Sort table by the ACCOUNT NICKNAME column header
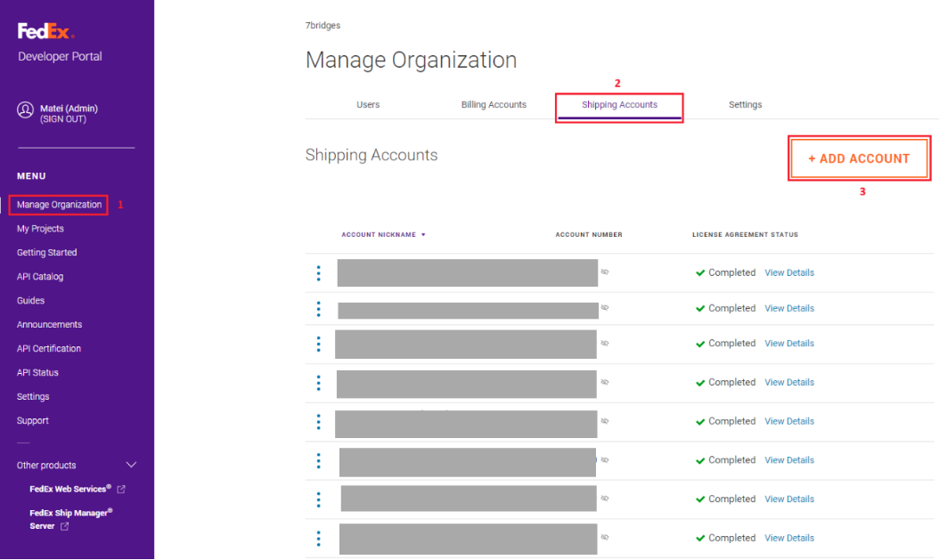Viewport: 939px width, 560px height. (383, 234)
